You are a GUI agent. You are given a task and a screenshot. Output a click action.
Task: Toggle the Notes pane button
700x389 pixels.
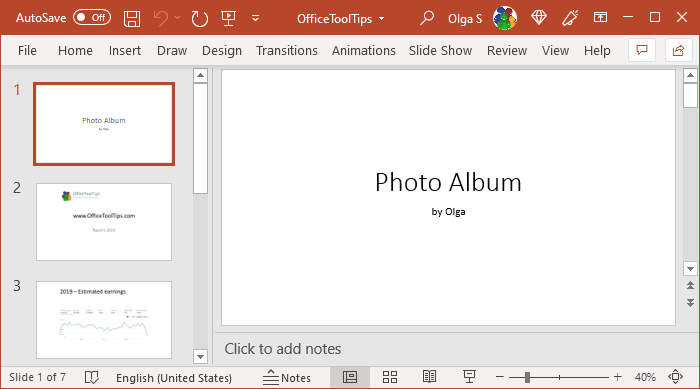pyautogui.click(x=287, y=377)
